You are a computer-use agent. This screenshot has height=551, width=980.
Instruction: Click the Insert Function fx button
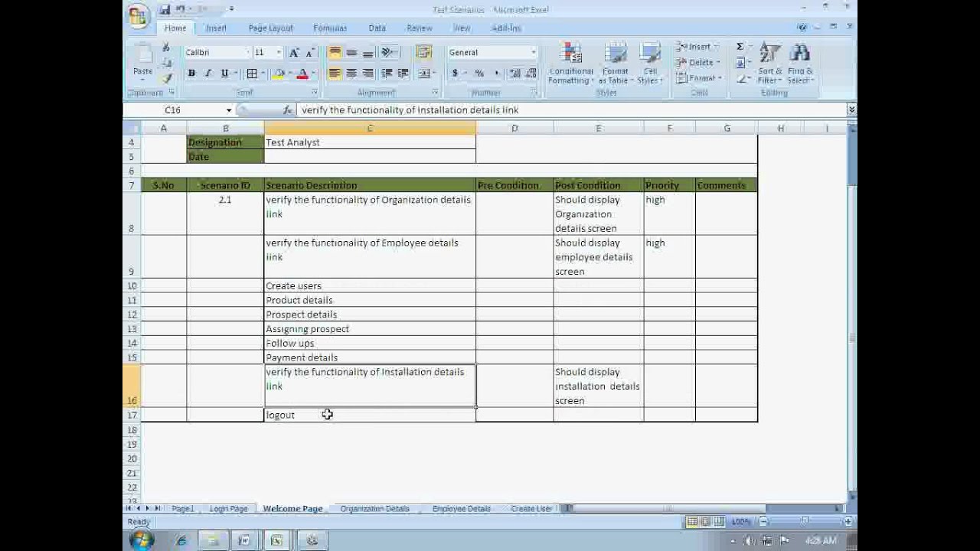click(288, 110)
